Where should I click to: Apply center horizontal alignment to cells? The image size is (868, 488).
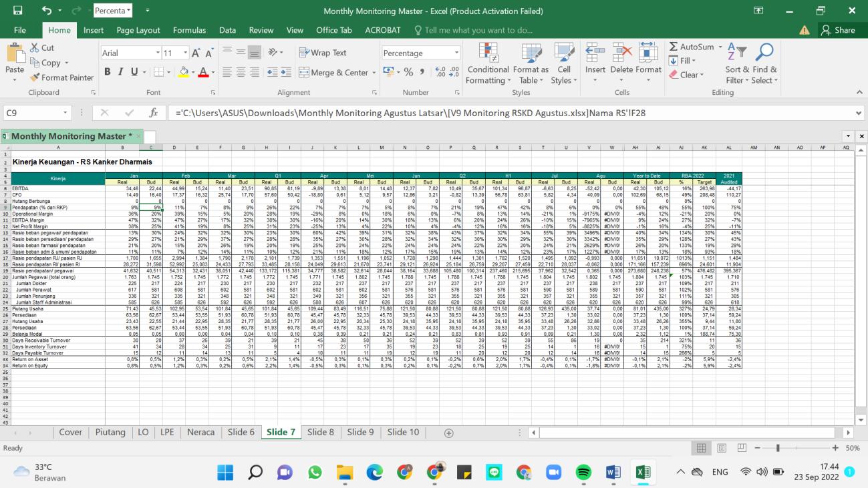tap(241, 72)
